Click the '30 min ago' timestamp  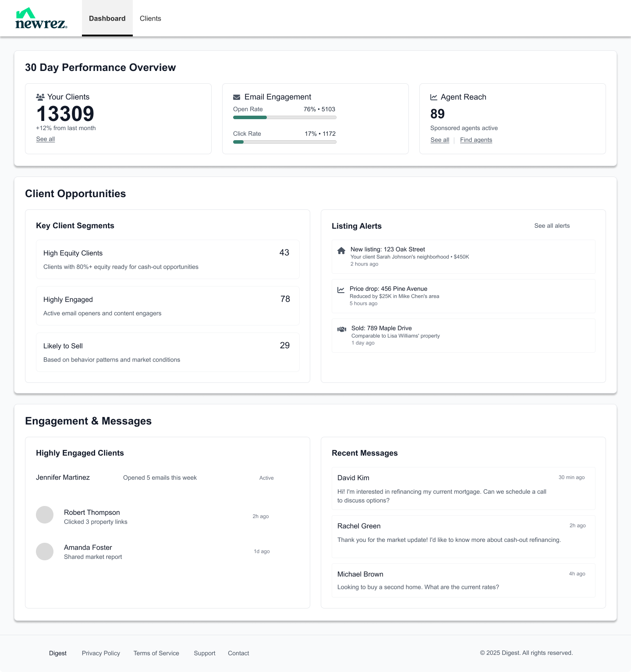coord(571,477)
